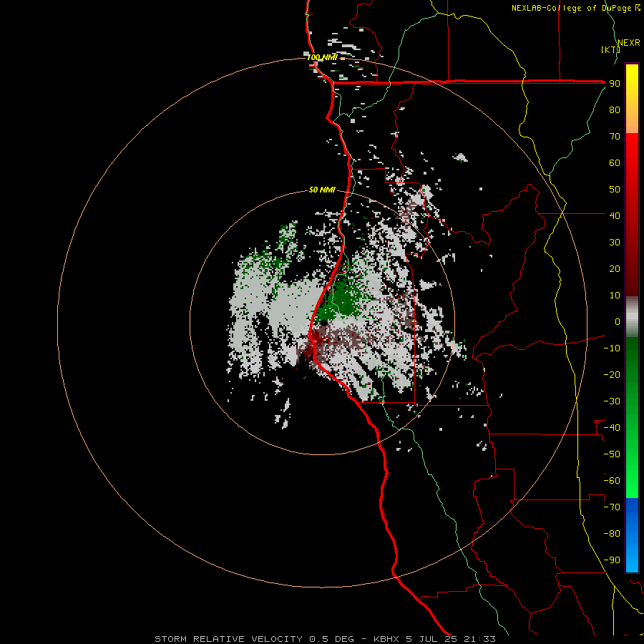Click the -10 value on velocity scale
Image resolution: width=644 pixels, height=644 pixels.
click(x=612, y=348)
